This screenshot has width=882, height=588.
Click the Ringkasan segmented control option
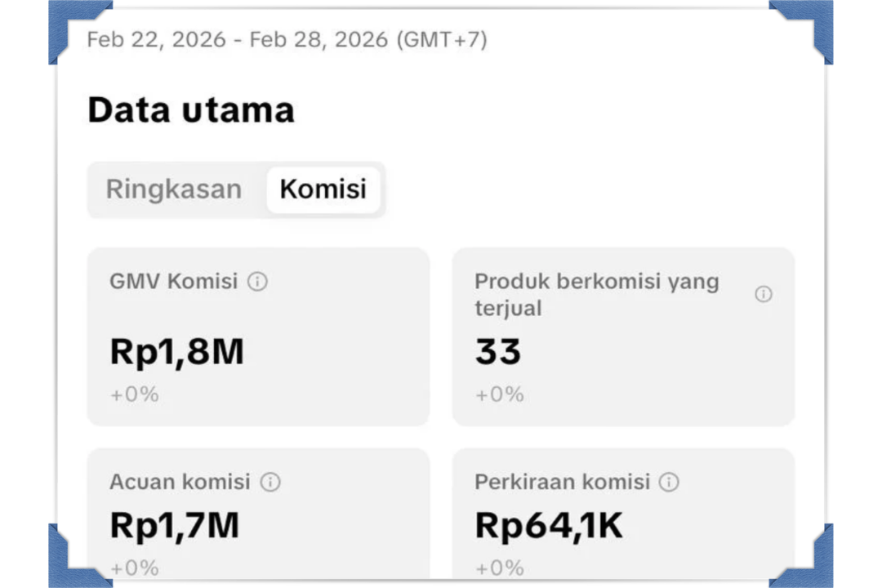click(173, 189)
